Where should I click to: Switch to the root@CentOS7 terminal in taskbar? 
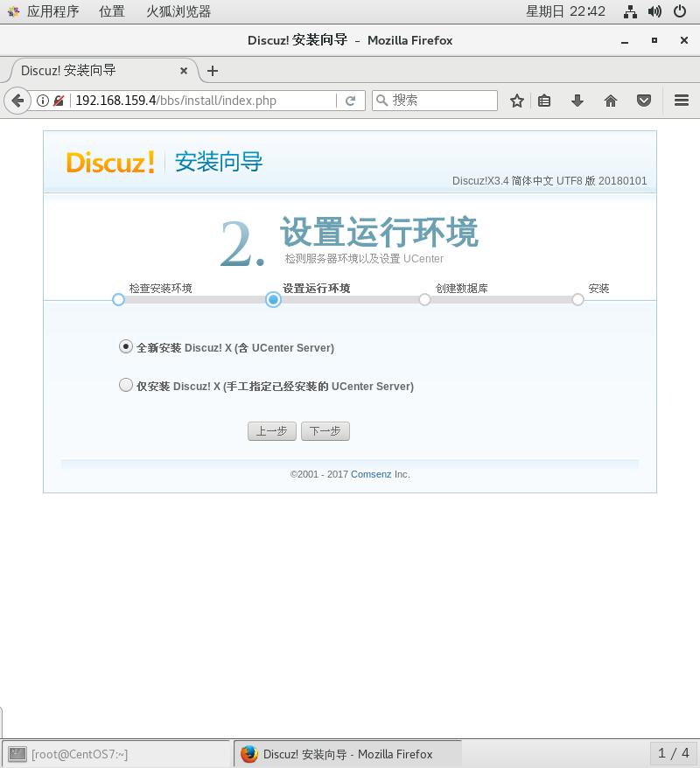116,754
